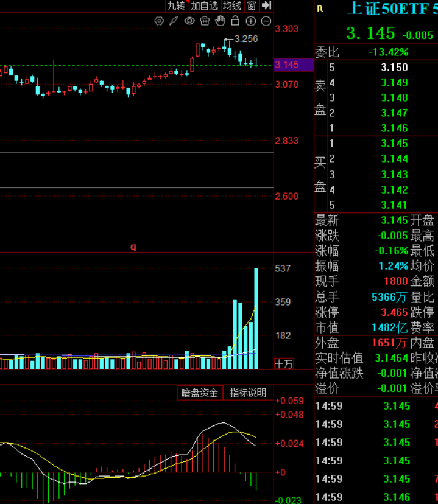
Task: Open chart settings gear icon
Action: [x=159, y=21]
